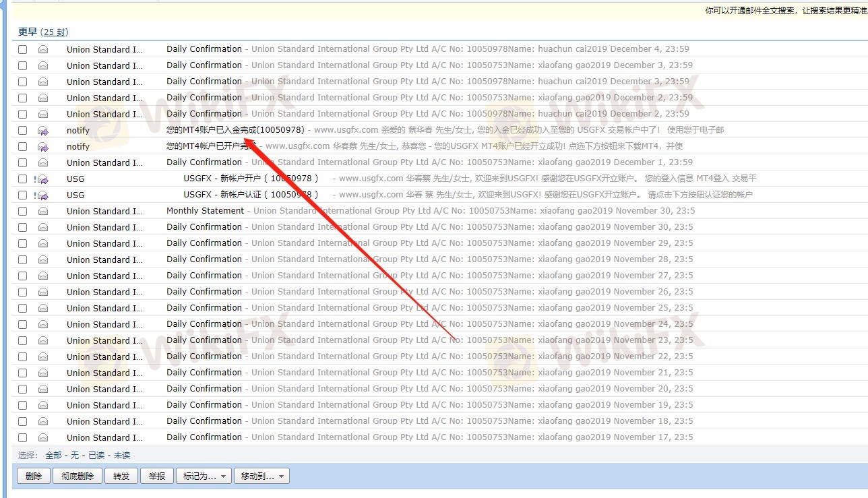
Task: Open the 标记为... dropdown
Action: 204,476
